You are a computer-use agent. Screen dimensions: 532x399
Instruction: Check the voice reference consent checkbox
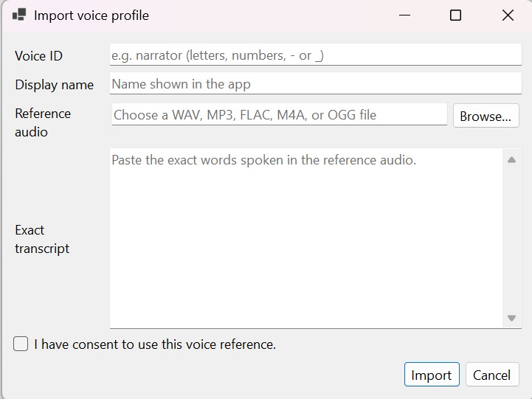point(21,344)
